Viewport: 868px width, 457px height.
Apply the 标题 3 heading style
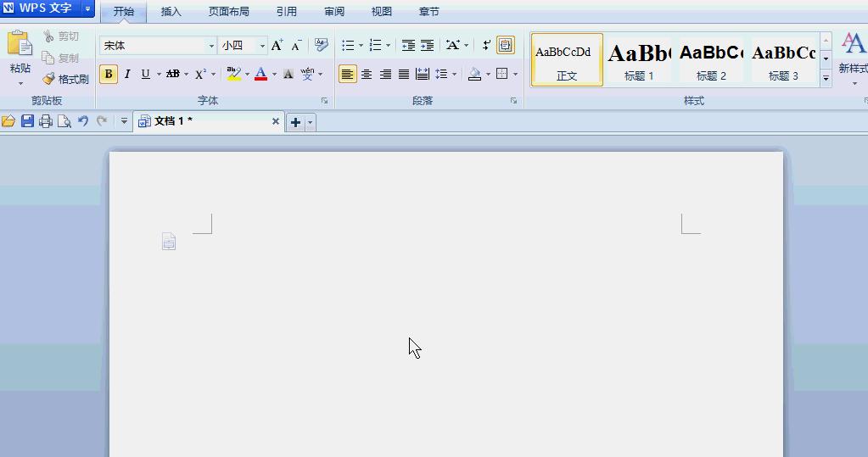click(784, 59)
